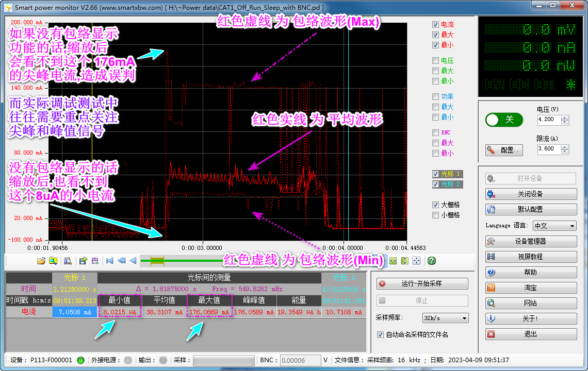Switch output toggle from 关 to on
This screenshot has height=371, width=588.
point(504,120)
